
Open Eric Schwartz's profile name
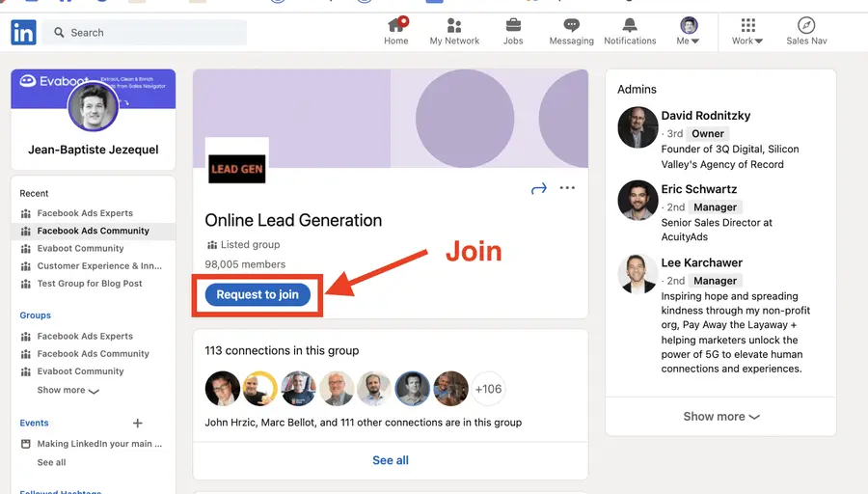(699, 189)
